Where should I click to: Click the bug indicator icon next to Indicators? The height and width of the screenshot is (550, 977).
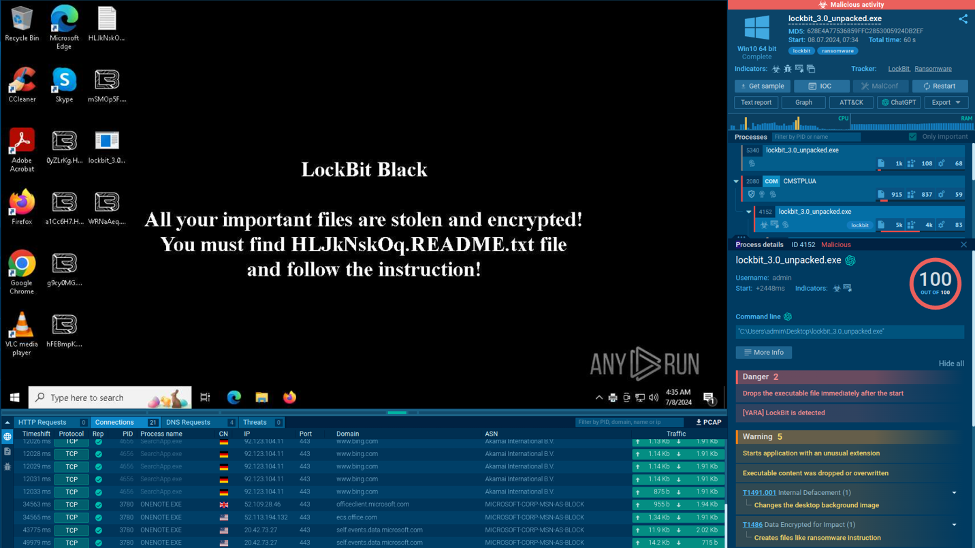[x=788, y=69]
